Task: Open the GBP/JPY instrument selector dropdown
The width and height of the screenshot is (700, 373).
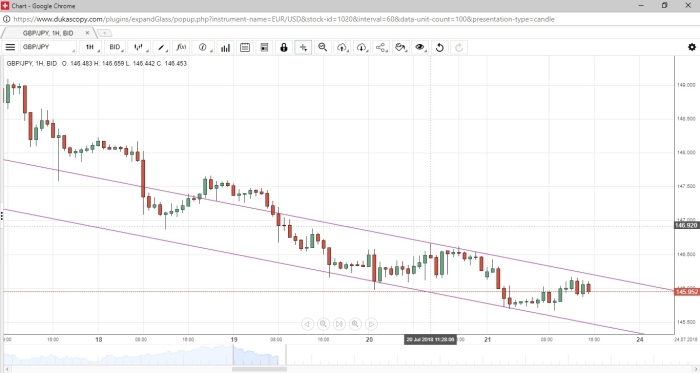Action: (x=48, y=47)
